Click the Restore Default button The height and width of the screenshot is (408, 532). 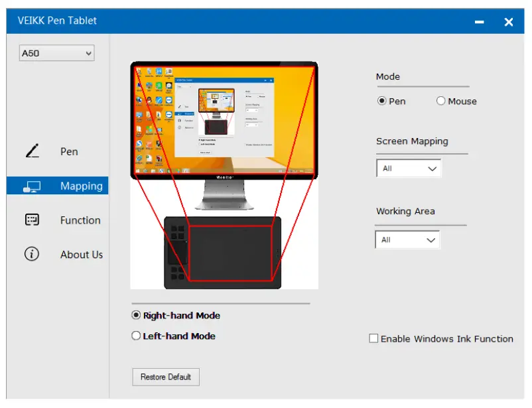[166, 377]
